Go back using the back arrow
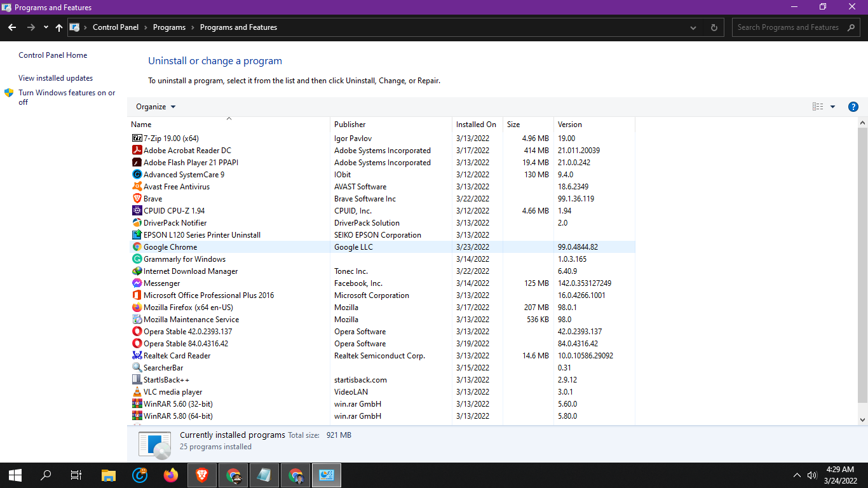The height and width of the screenshot is (488, 868). click(x=12, y=27)
